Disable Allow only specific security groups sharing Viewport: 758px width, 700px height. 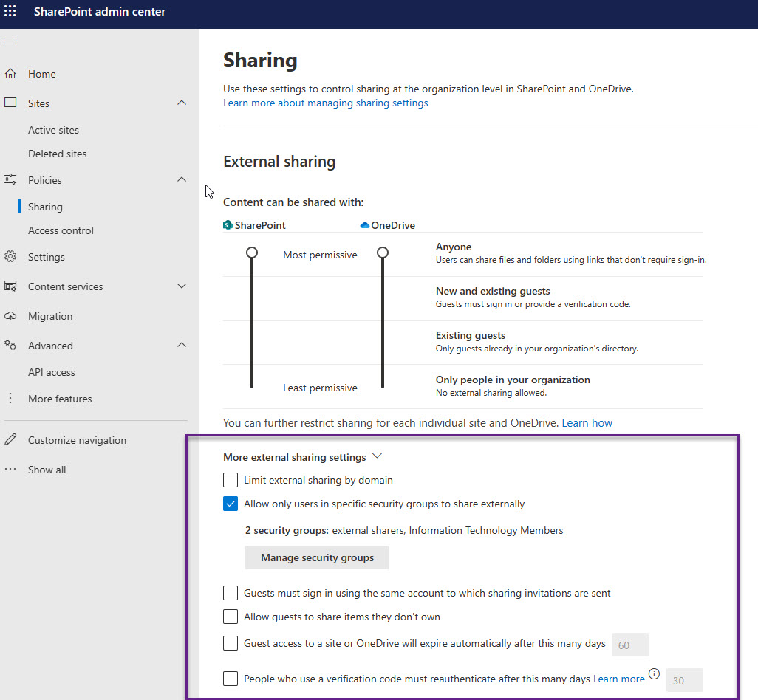point(230,504)
